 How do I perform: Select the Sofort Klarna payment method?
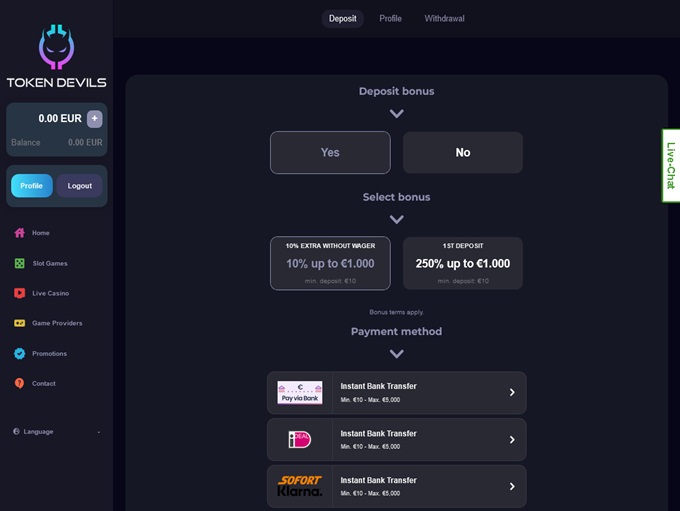[396, 486]
